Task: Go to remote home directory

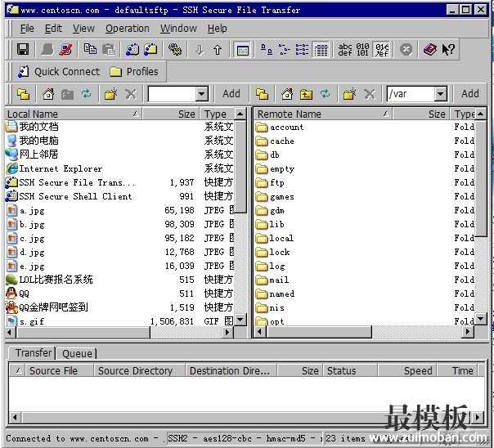Action: pos(287,94)
